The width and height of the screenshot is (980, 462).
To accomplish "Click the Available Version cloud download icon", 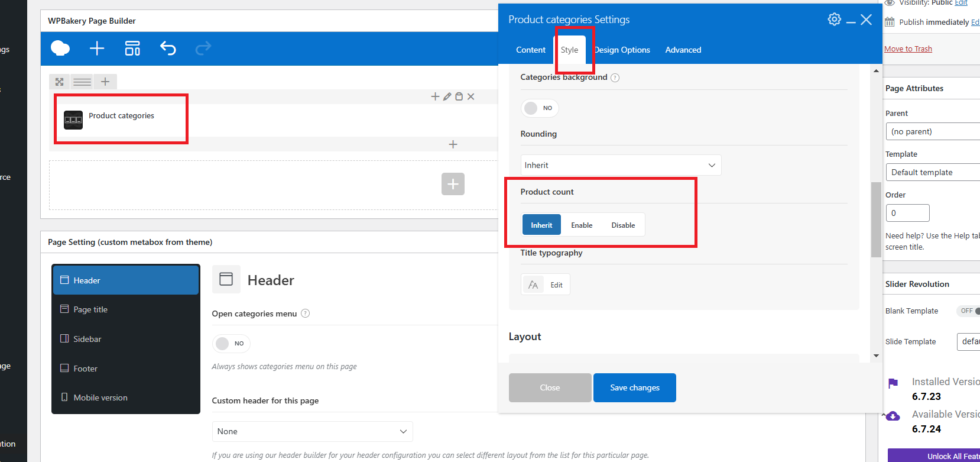I will pos(893,416).
